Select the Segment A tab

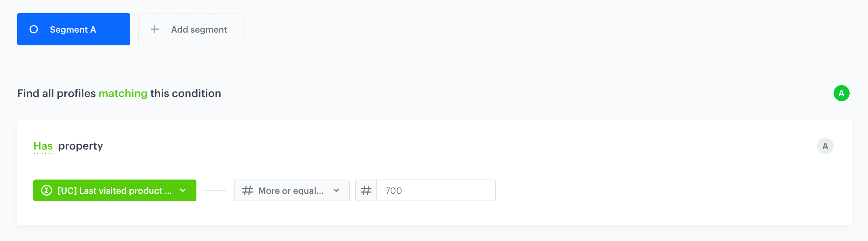click(x=73, y=29)
